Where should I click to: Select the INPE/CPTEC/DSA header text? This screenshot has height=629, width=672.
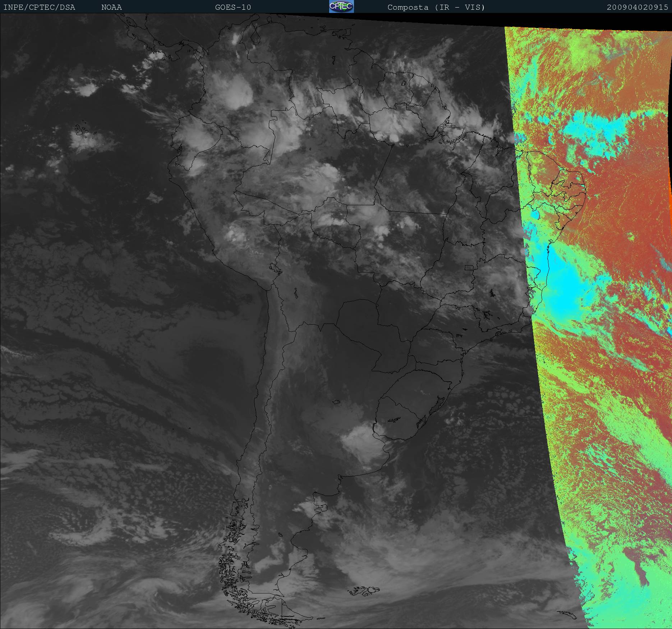click(x=39, y=7)
